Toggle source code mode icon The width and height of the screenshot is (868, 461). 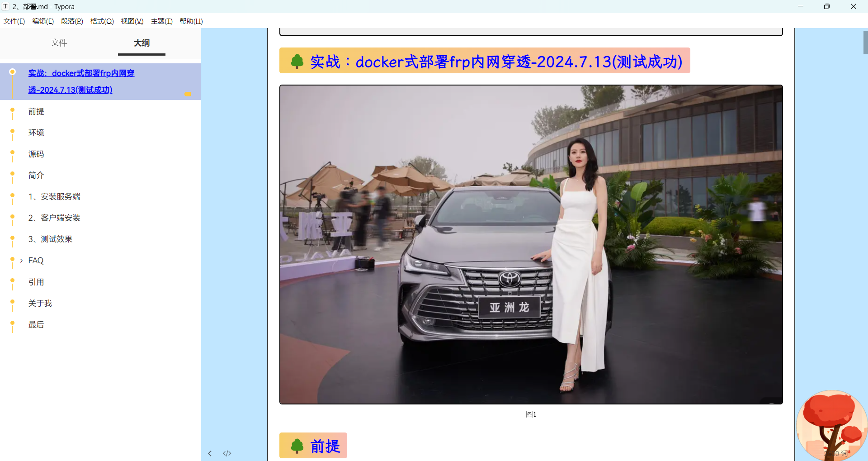click(227, 453)
